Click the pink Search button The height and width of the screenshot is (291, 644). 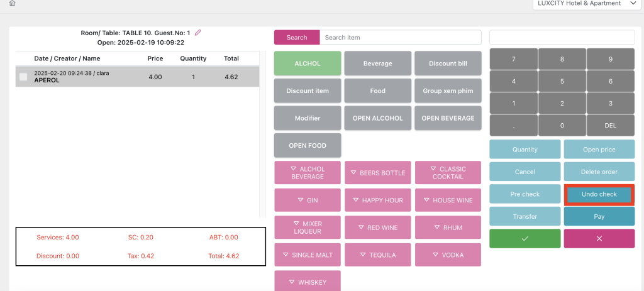(297, 38)
